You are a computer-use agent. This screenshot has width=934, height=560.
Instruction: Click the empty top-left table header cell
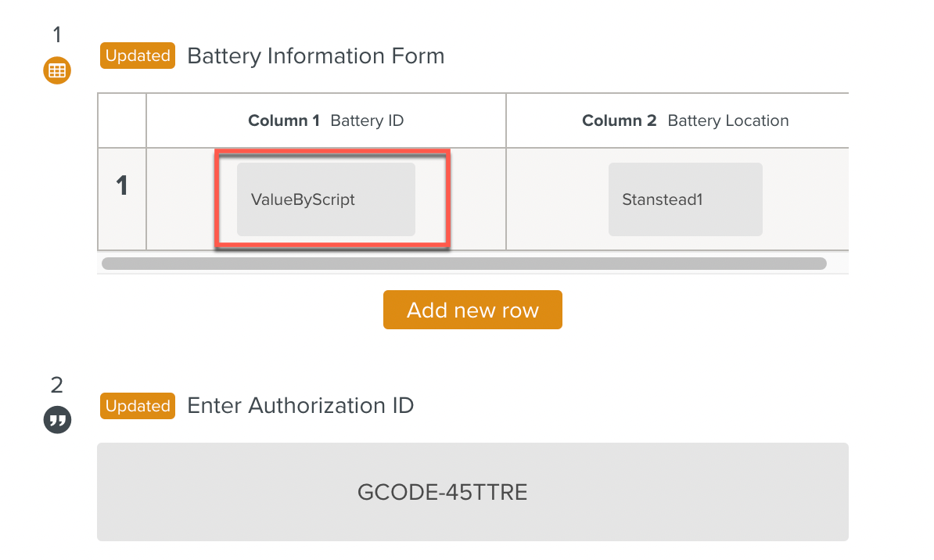[x=122, y=120]
